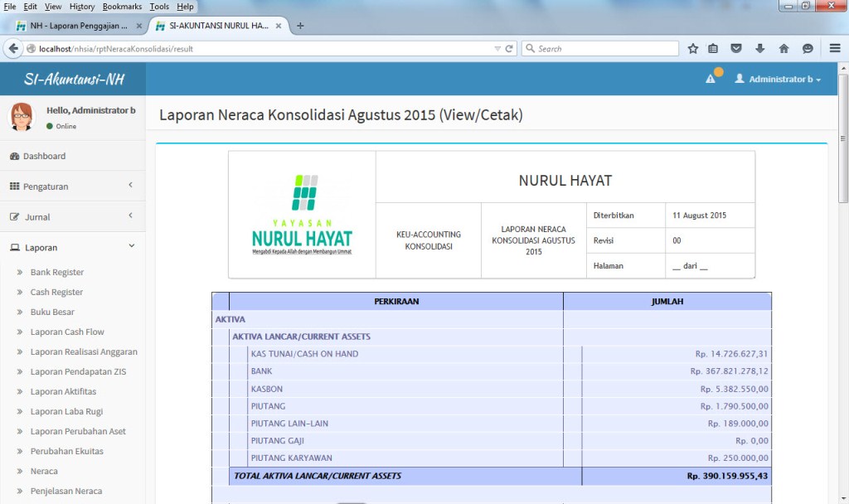Open the Tools menu
This screenshot has height=504, width=849.
coord(159,7)
